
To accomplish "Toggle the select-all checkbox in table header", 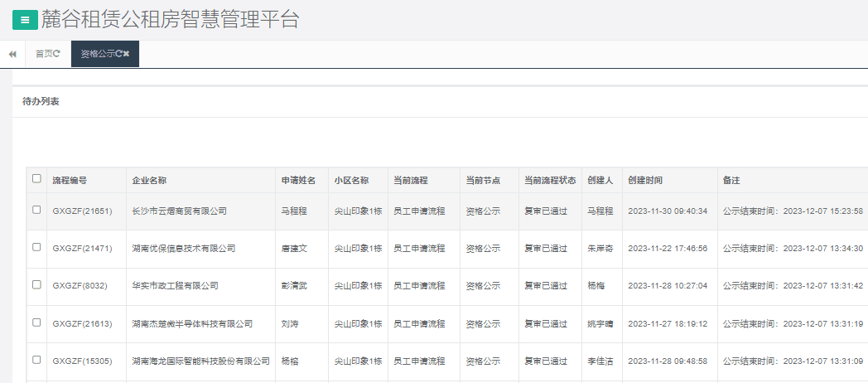I will pos(36,178).
